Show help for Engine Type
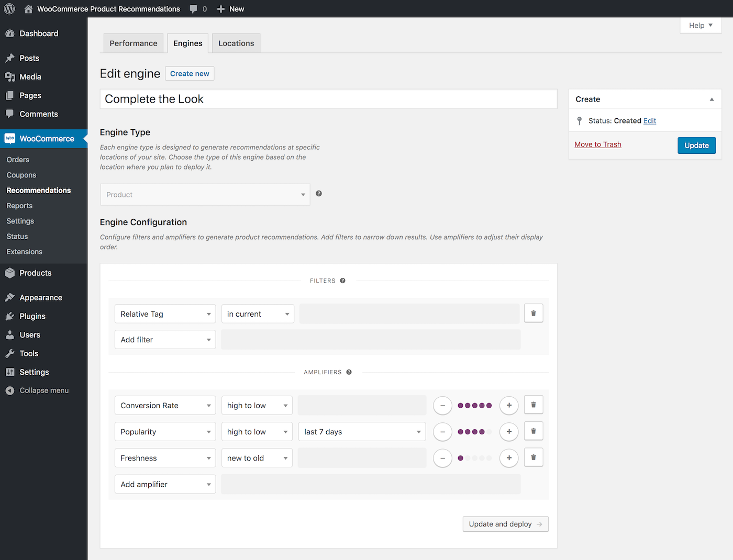This screenshot has width=733, height=560. point(319,194)
